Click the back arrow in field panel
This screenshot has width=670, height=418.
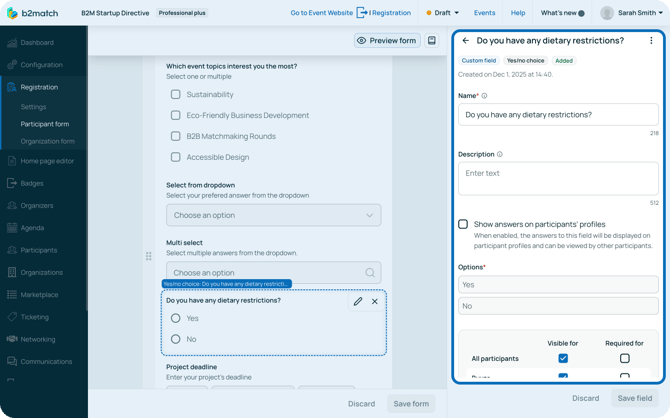tap(466, 41)
